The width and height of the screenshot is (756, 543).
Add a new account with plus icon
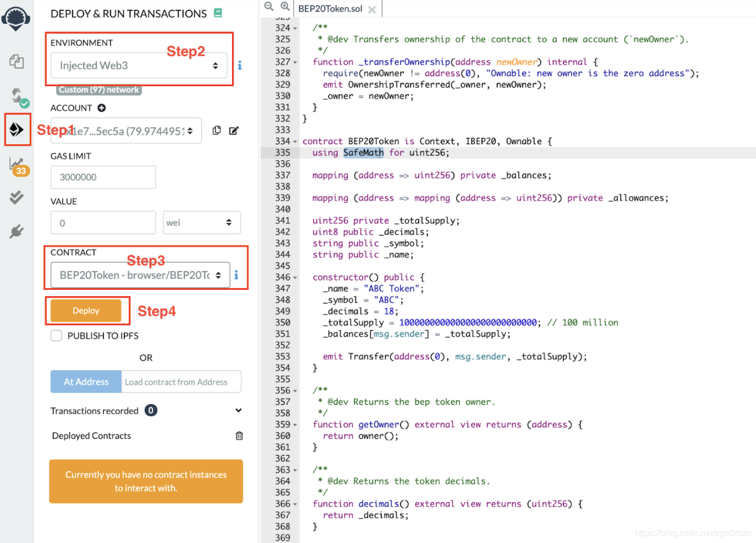click(x=101, y=108)
